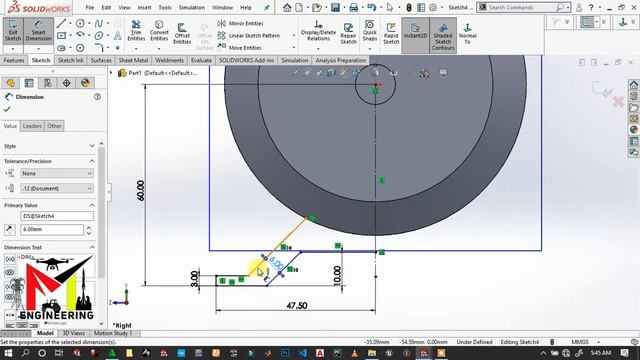Open the precision dropdown showing .12 (Document)
The width and height of the screenshot is (640, 360).
pyautogui.click(x=57, y=188)
